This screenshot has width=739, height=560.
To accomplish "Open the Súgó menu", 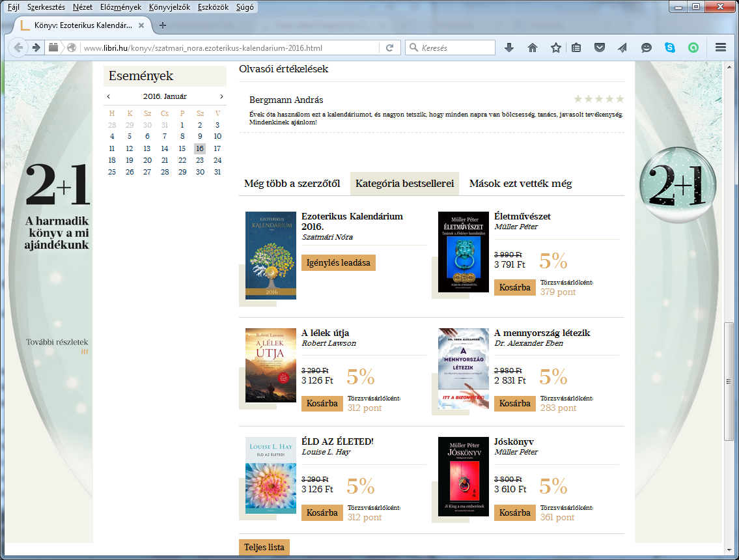I will click(x=245, y=7).
